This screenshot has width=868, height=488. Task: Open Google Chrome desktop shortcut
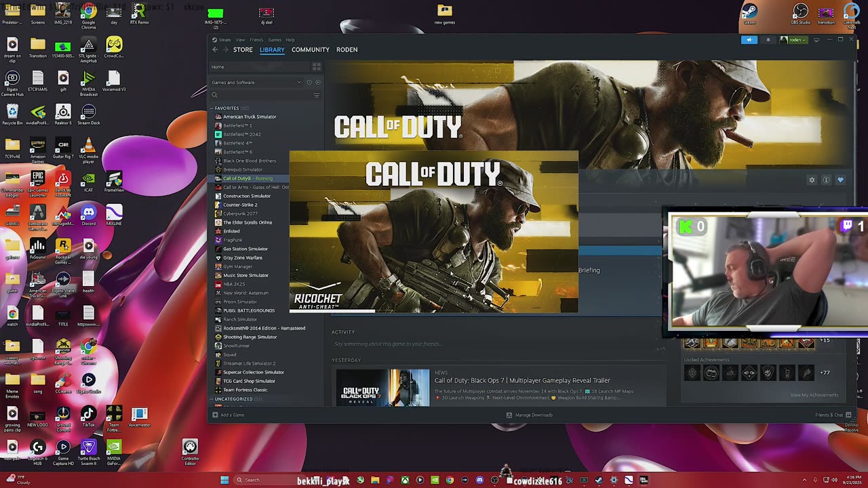(88, 15)
